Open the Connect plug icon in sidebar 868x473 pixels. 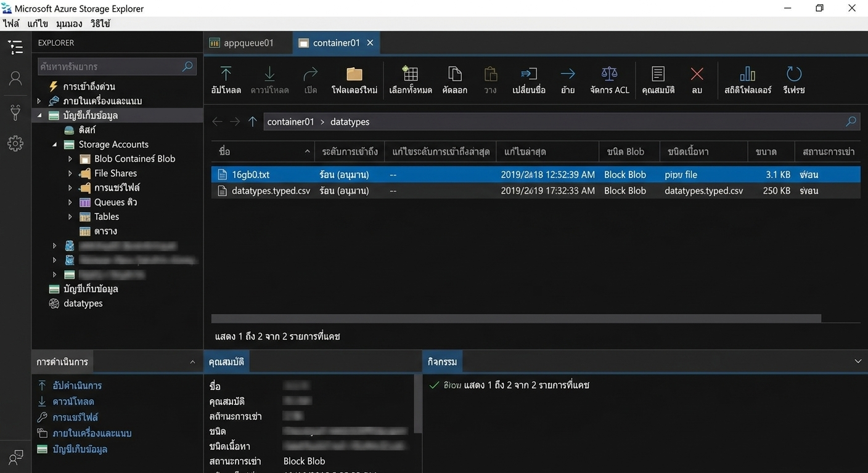pos(15,111)
